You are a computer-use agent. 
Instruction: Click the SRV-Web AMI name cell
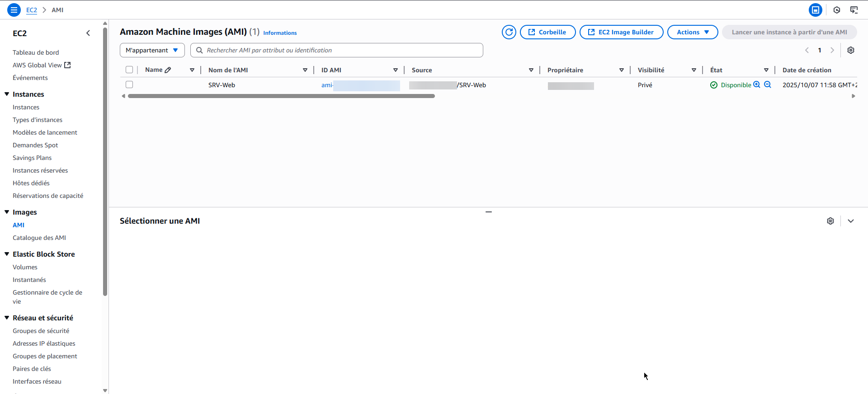[222, 85]
